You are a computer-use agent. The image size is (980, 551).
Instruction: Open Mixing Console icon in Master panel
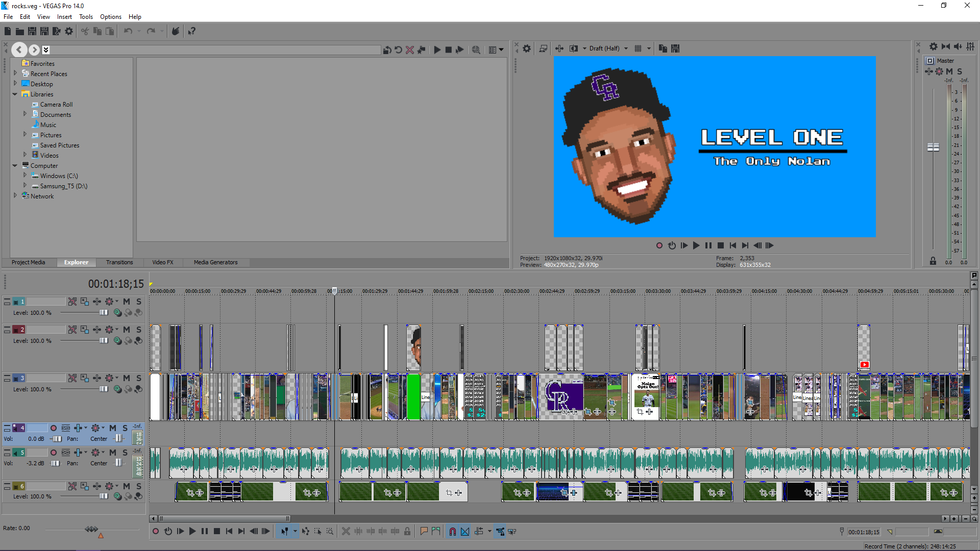tap(970, 46)
